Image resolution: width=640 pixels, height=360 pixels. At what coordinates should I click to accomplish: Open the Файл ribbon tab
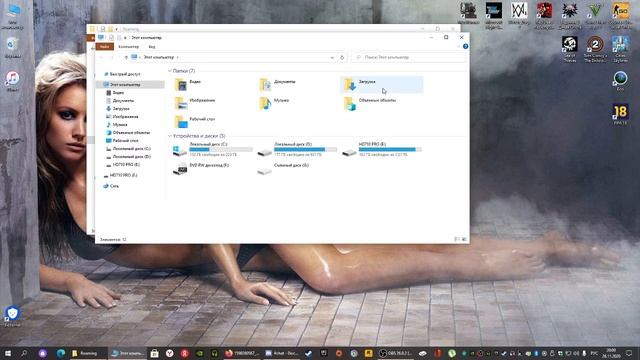pyautogui.click(x=104, y=47)
